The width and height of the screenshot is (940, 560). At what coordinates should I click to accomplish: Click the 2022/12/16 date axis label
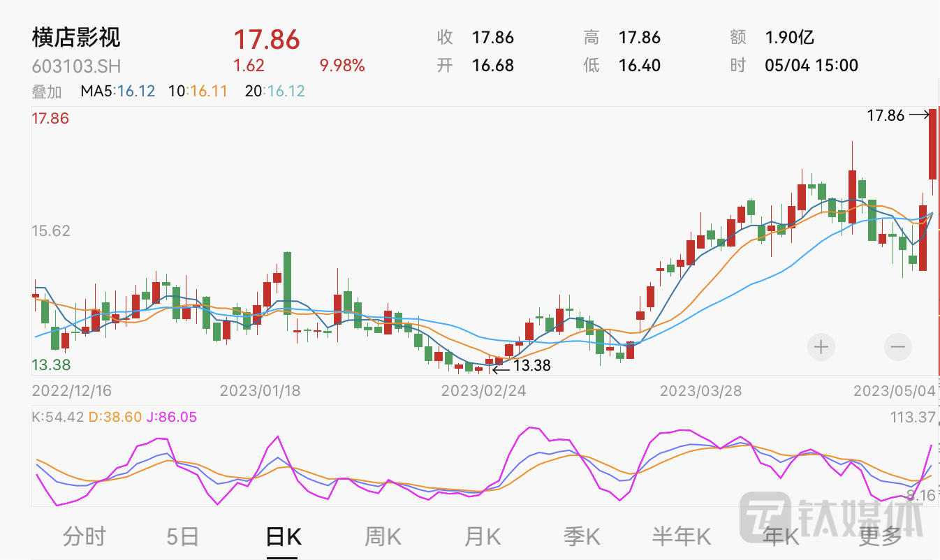[72, 390]
